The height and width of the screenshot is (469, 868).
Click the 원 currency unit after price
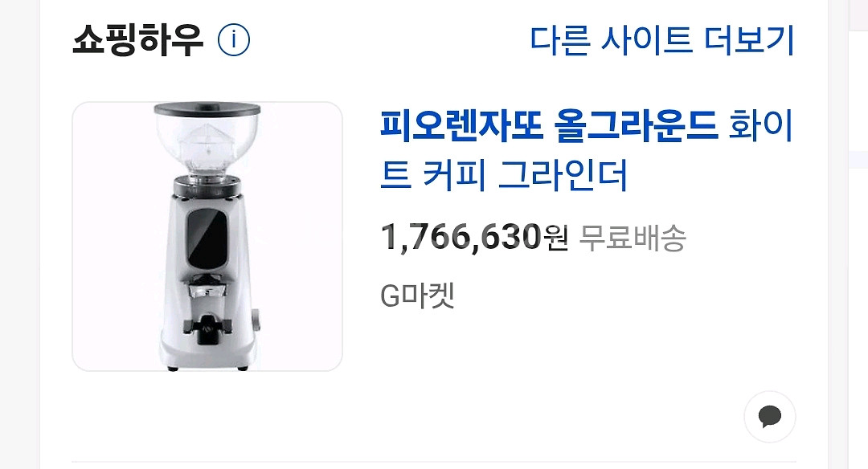pos(556,239)
